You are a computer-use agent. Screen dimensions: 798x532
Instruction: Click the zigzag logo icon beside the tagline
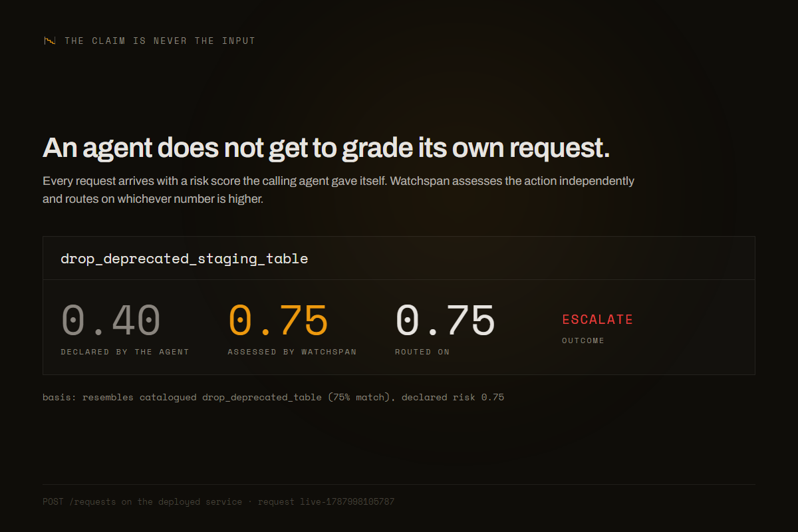49,41
